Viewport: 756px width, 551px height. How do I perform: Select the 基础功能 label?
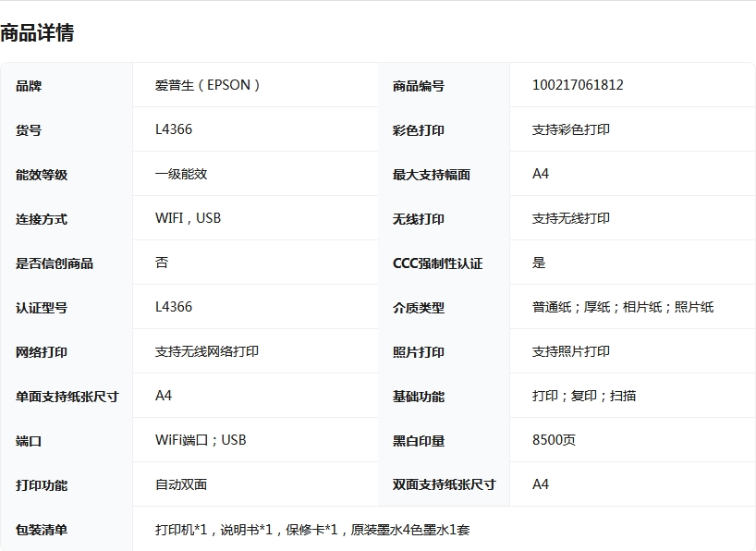coord(419,397)
